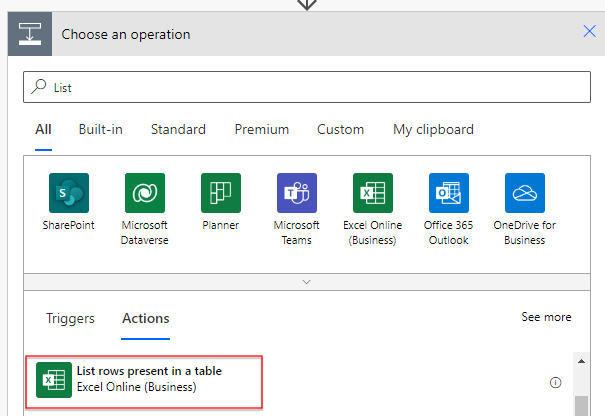Click the search magnifier icon
605x416 pixels.
[39, 87]
